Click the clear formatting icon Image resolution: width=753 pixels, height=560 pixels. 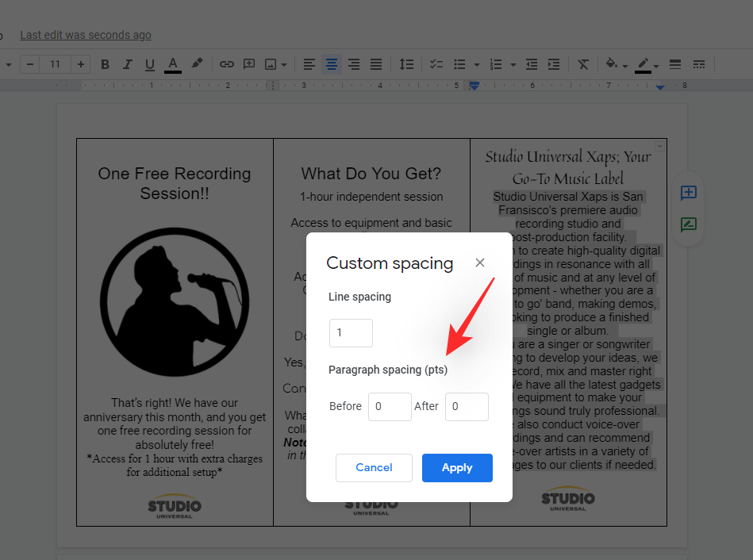(583, 64)
